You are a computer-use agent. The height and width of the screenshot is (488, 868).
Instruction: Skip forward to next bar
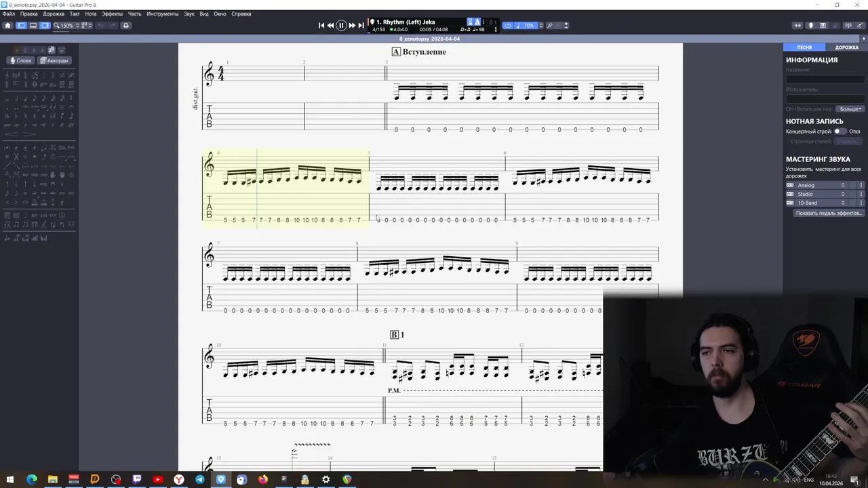point(352,25)
